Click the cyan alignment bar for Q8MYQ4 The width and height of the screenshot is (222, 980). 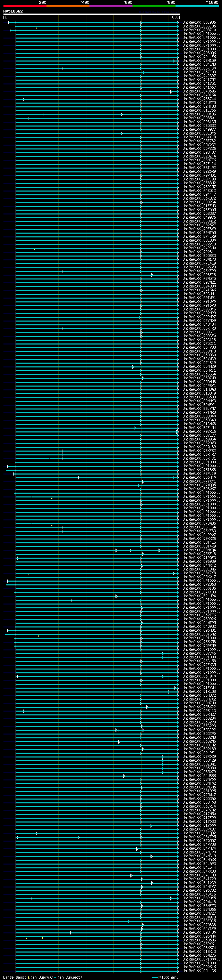pos(97,550)
